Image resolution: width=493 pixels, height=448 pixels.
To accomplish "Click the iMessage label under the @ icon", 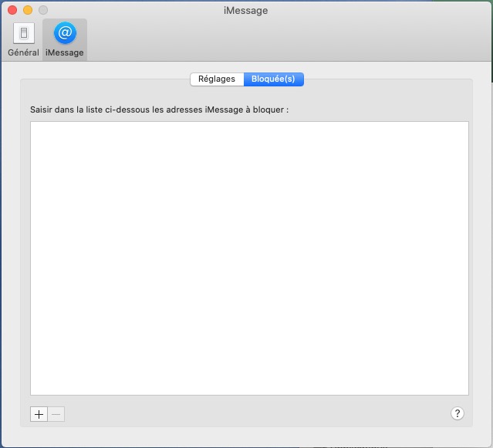I will (65, 53).
